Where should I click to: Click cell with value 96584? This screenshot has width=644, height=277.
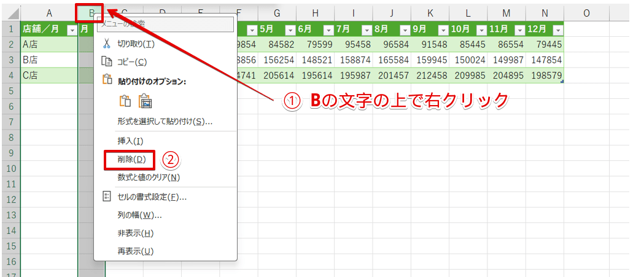point(392,44)
